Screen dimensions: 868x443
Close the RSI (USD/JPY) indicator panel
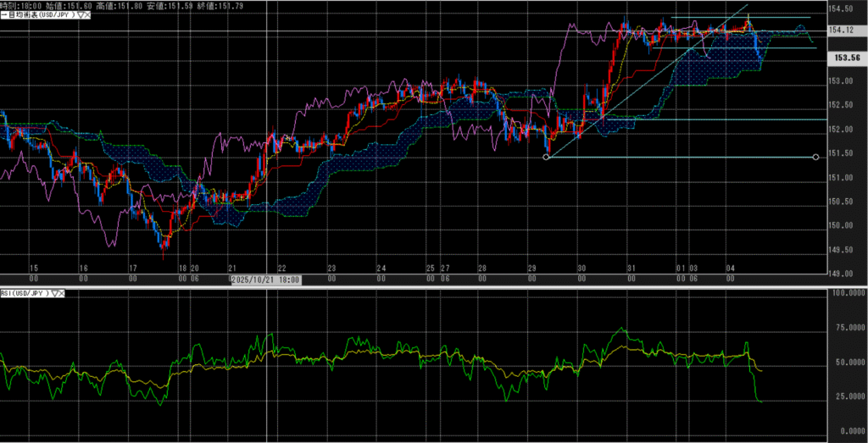[62, 293]
